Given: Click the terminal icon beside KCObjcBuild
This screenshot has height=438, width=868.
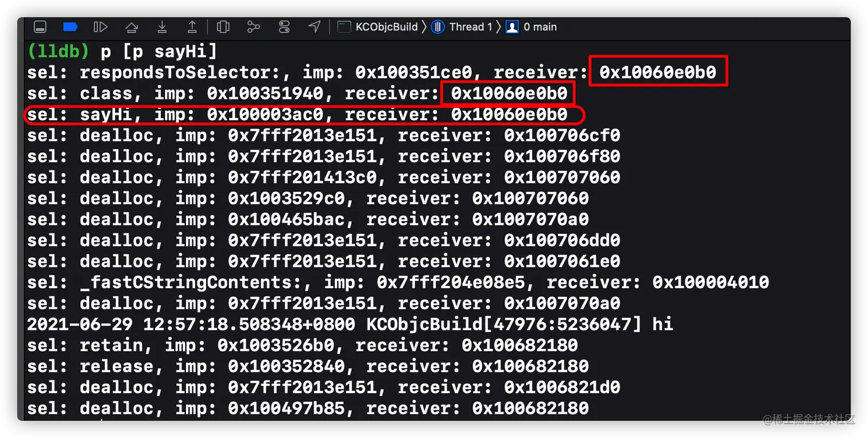Looking at the screenshot, I should tap(344, 26).
